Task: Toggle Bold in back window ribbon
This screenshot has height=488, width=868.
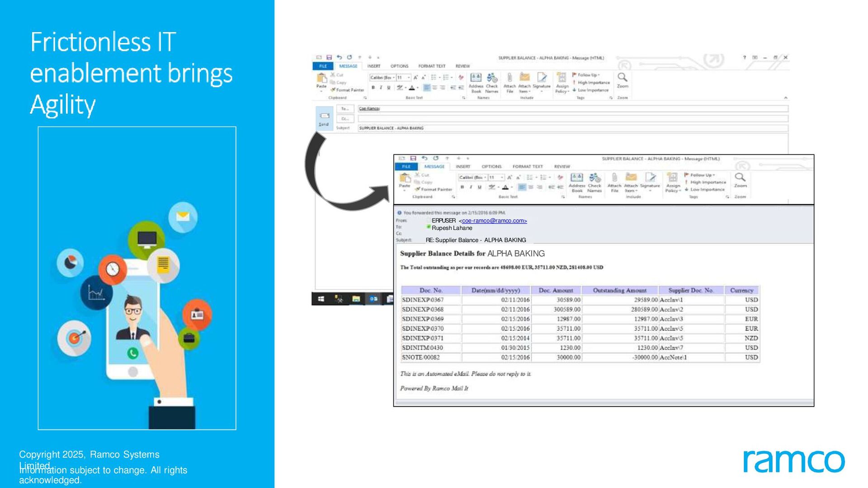Action: pos(373,88)
